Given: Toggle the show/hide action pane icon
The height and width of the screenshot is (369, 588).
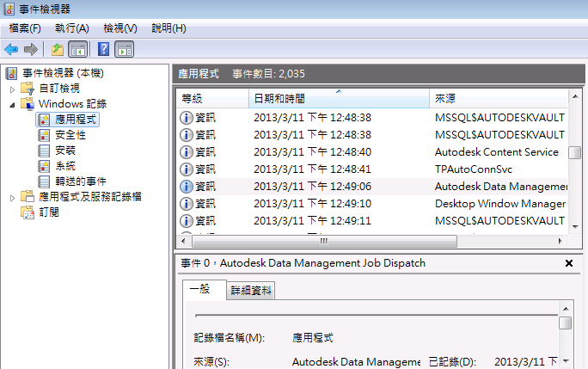Looking at the screenshot, I should tap(125, 49).
